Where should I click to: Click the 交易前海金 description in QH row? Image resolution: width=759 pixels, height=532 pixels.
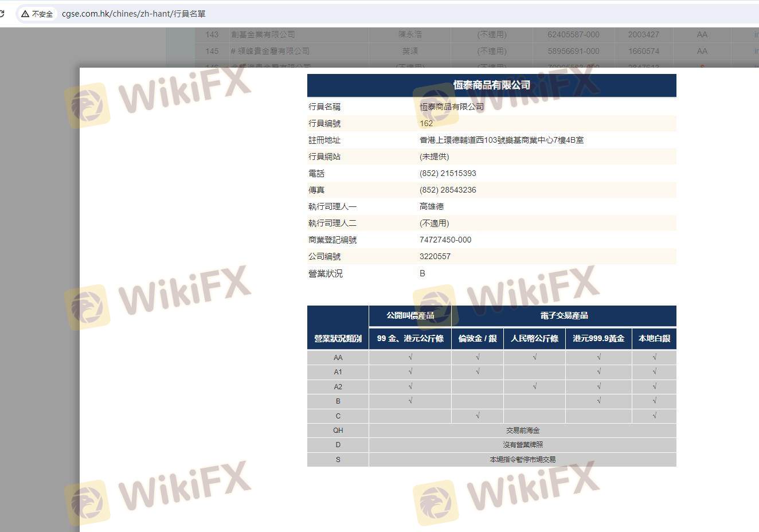[x=523, y=431]
